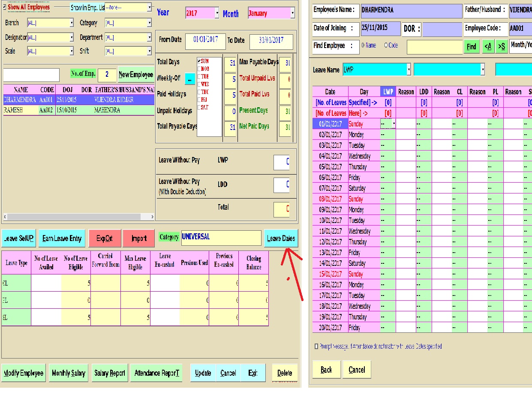This screenshot has height=395, width=532.
Task: Select the RAMESH employee row
Action: [77, 110]
